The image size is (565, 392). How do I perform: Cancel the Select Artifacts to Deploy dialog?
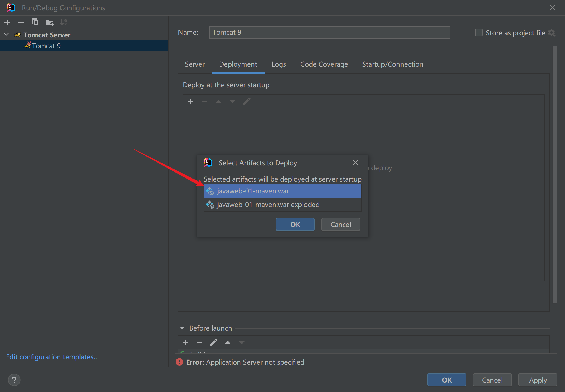(x=341, y=224)
